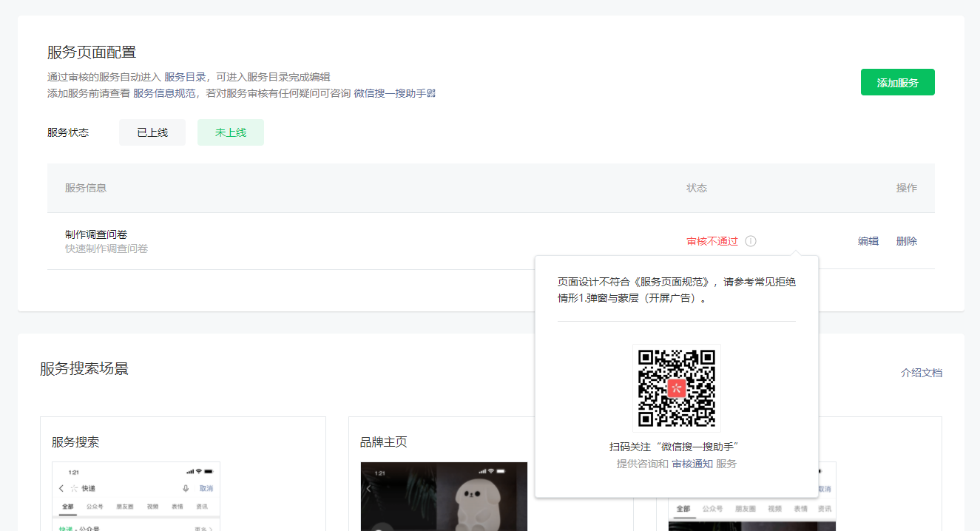
Task: Select the 未上线 status tab
Action: point(231,132)
